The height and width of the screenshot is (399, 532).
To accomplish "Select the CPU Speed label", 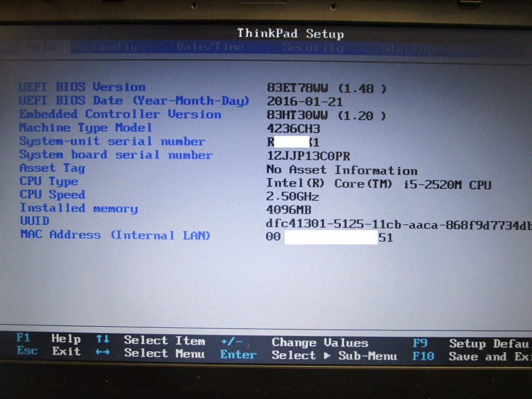I will [52, 194].
